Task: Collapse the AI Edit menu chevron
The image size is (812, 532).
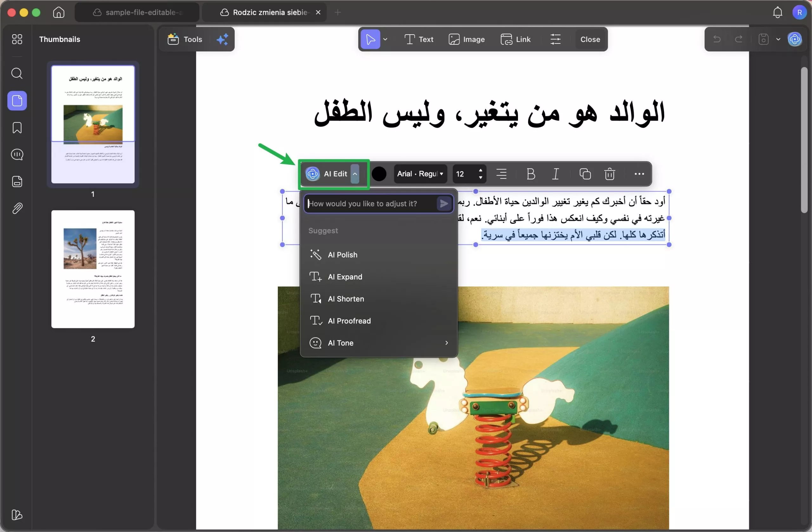Action: tap(355, 174)
